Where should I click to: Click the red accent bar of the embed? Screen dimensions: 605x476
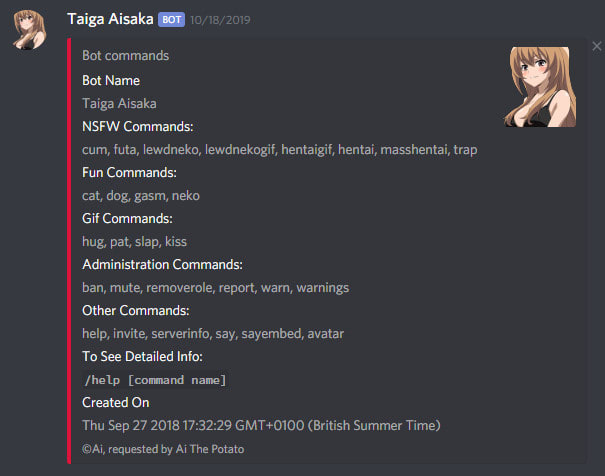pyautogui.click(x=69, y=250)
